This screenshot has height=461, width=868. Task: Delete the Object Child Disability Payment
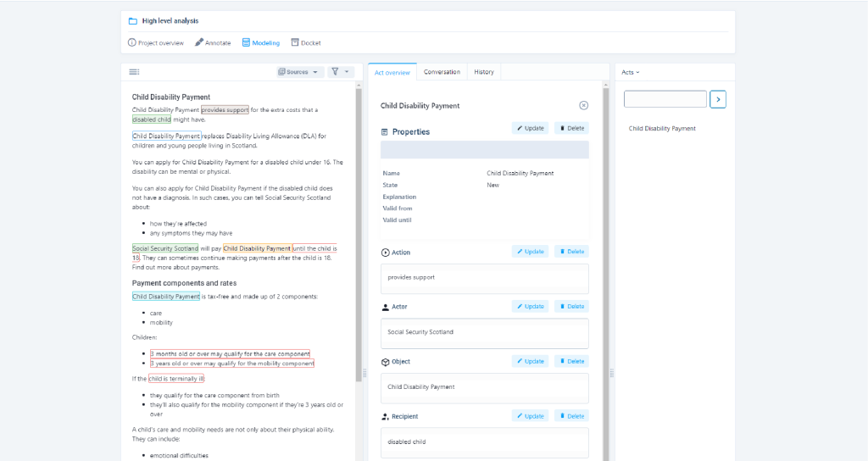pyautogui.click(x=572, y=361)
